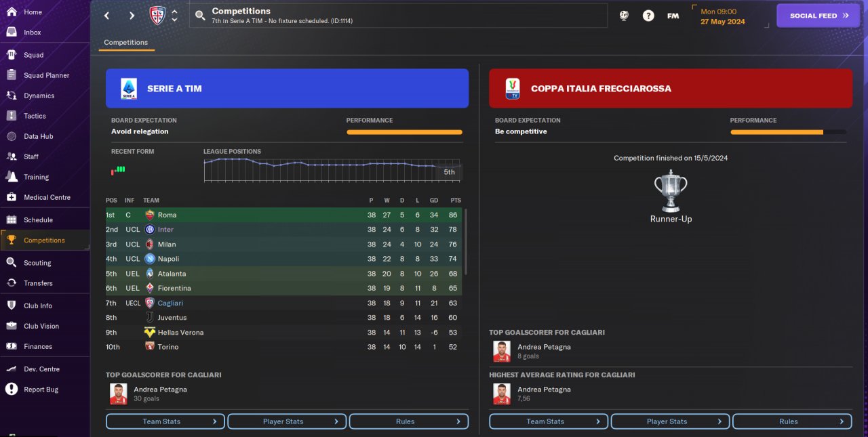Click the date 27 May 2024
The height and width of the screenshot is (437, 868).
tap(723, 22)
